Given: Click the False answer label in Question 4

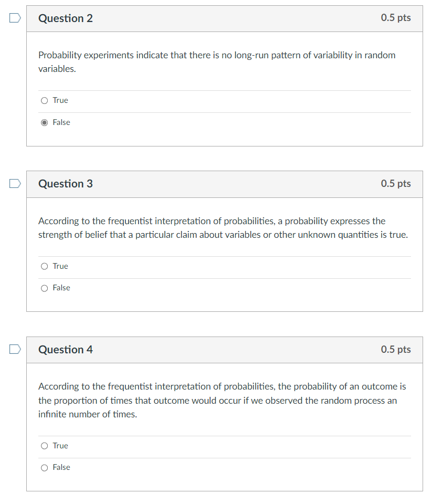Looking at the screenshot, I should coord(61,467).
